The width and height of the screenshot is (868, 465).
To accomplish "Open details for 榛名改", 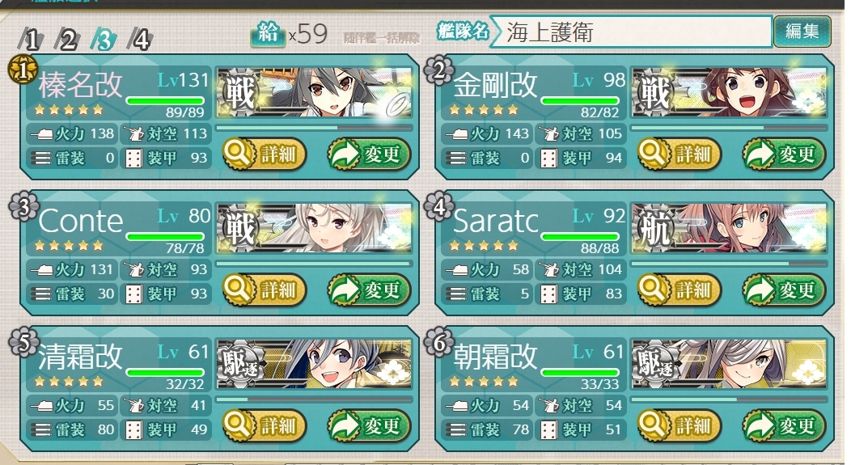I will (x=265, y=154).
